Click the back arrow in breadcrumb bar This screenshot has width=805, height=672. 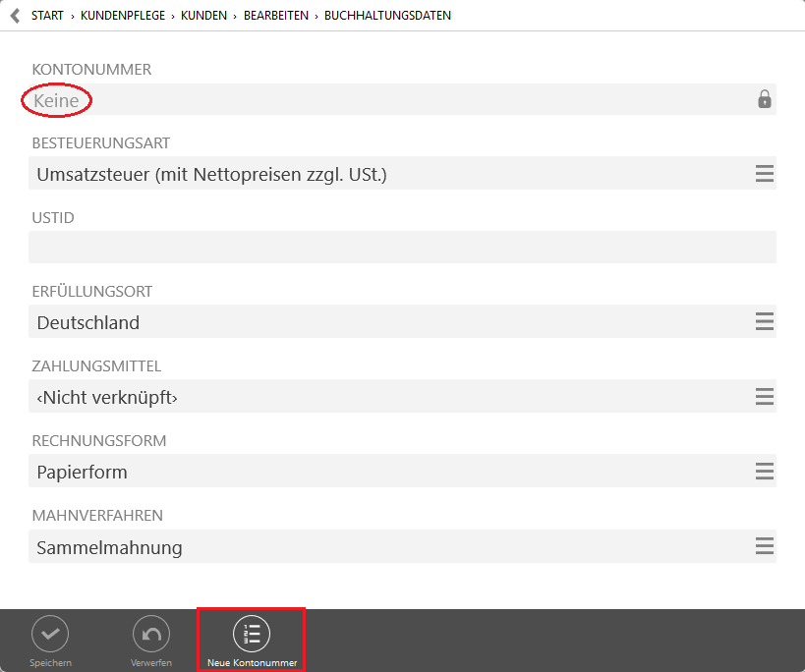15,16
